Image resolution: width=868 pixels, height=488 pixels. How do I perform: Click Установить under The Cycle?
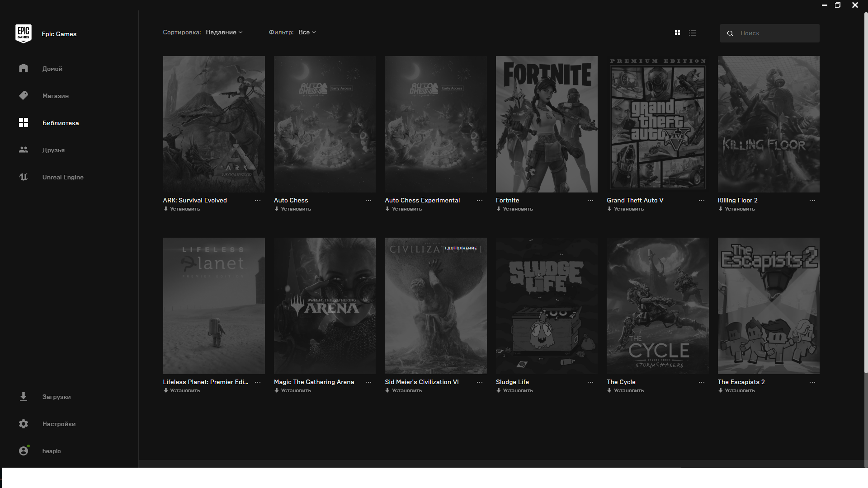625,390
